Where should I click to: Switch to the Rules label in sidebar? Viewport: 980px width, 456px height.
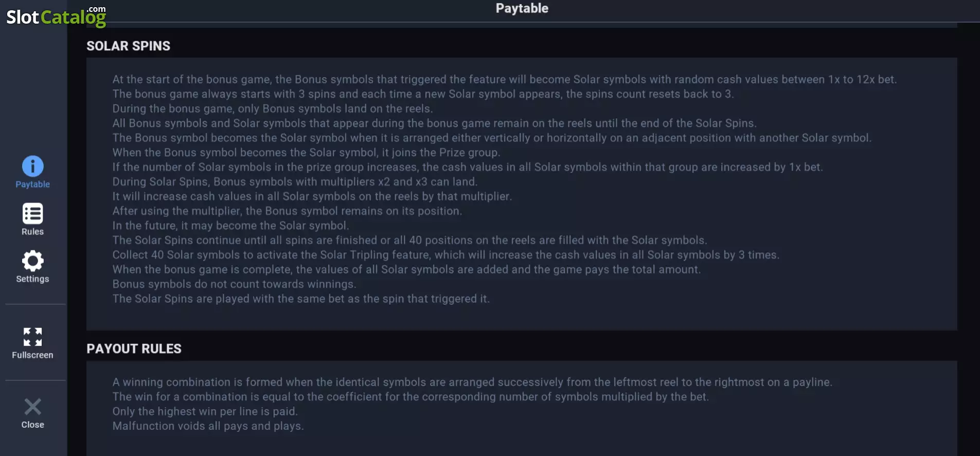tap(32, 231)
